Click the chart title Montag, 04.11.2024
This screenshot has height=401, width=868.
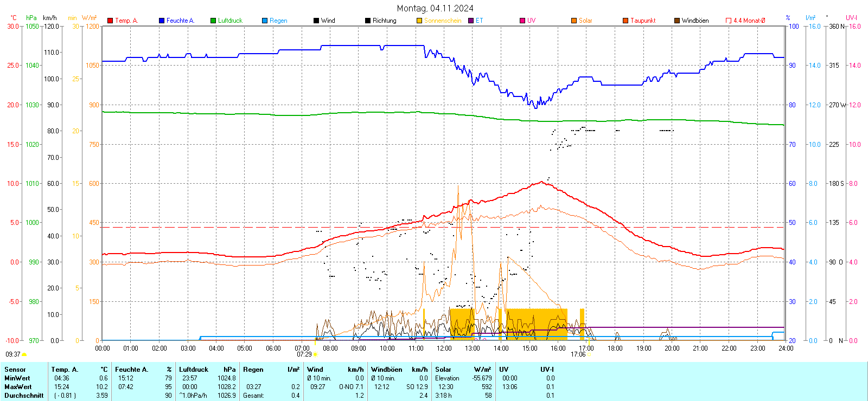click(x=435, y=8)
